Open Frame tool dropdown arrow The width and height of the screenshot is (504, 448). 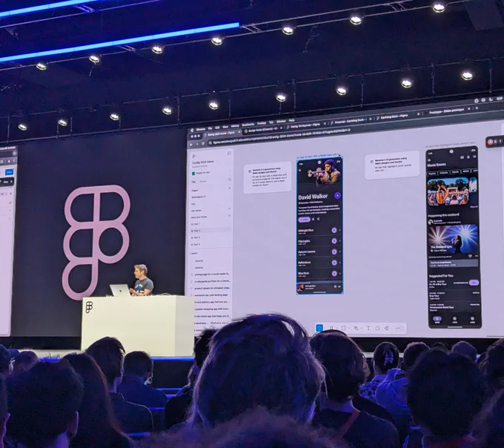(336, 329)
